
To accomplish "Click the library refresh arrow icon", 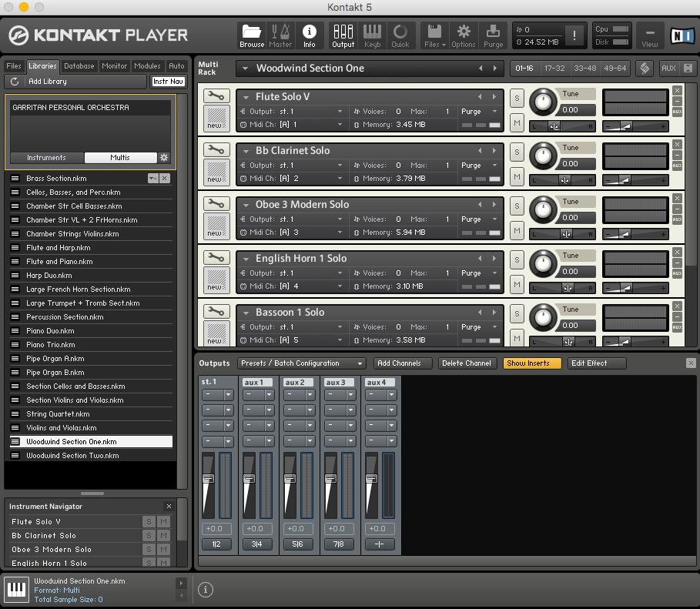I will coord(15,82).
